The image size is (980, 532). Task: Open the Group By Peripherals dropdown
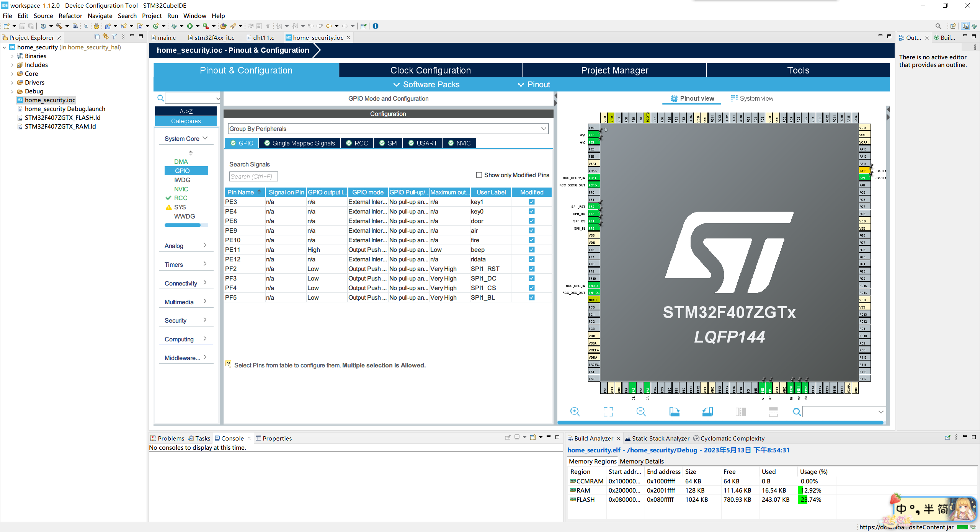click(388, 129)
